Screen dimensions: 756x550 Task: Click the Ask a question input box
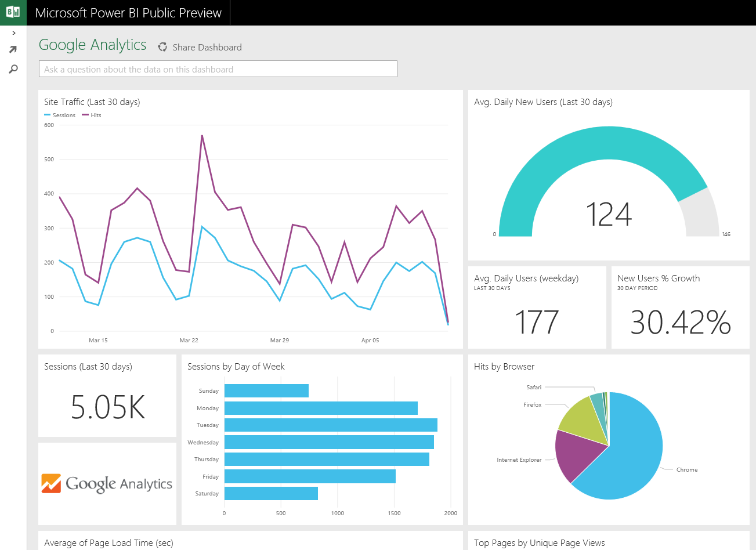pos(218,68)
